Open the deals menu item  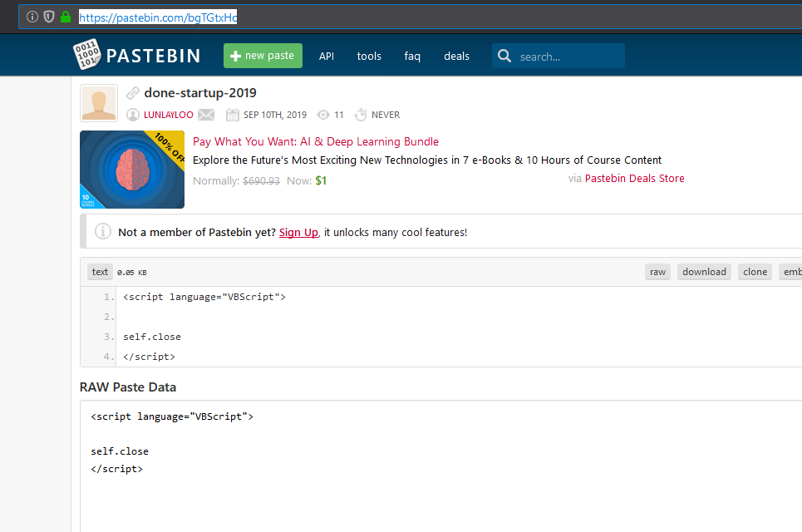[x=456, y=57]
